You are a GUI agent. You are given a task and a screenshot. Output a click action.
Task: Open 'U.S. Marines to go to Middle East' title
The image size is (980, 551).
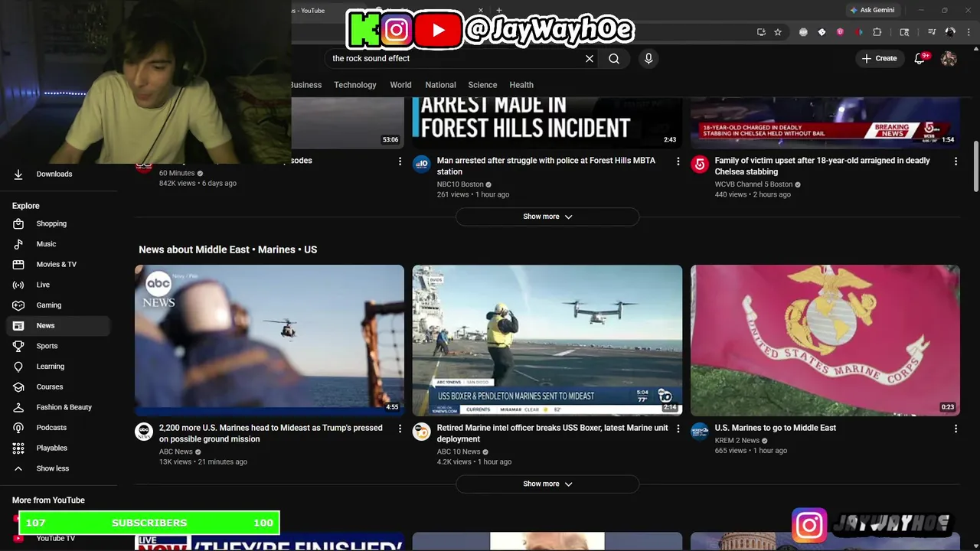tap(776, 428)
